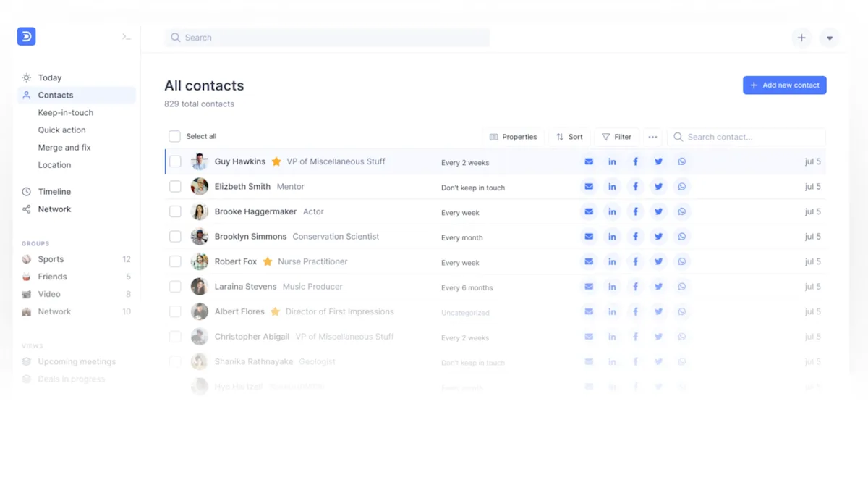868x488 pixels.
Task: Check the Select all checkbox
Action: pos(174,136)
